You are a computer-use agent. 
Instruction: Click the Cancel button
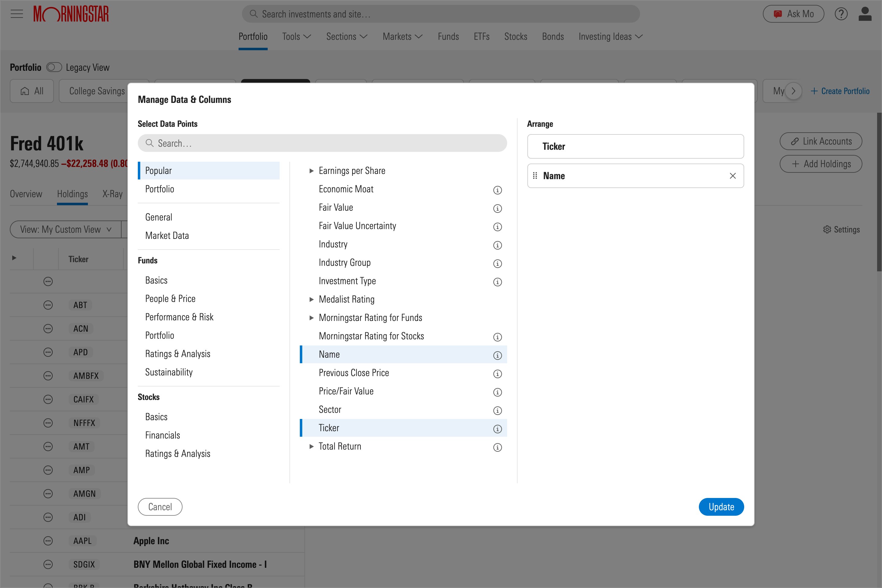coord(160,507)
